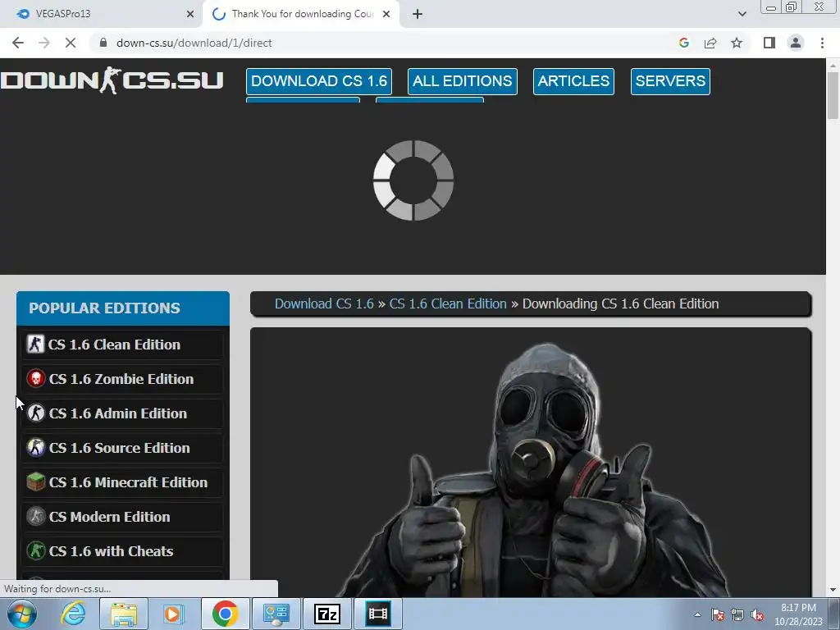Show hidden tray icons arrow
This screenshot has width=840, height=630.
coord(697,614)
